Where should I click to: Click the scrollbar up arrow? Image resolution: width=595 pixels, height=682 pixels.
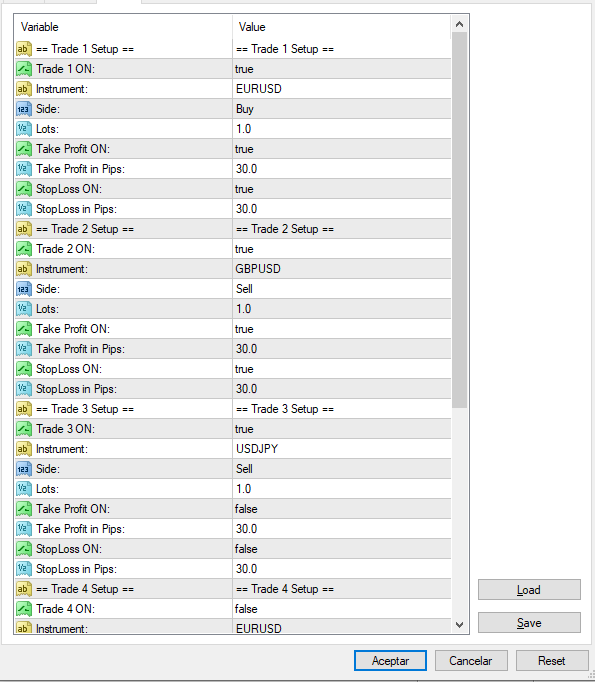pos(459,24)
